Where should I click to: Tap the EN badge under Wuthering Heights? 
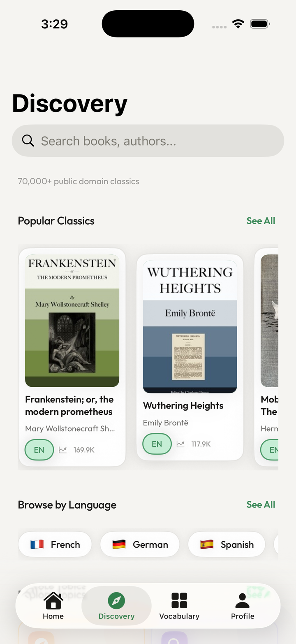pyautogui.click(x=157, y=444)
